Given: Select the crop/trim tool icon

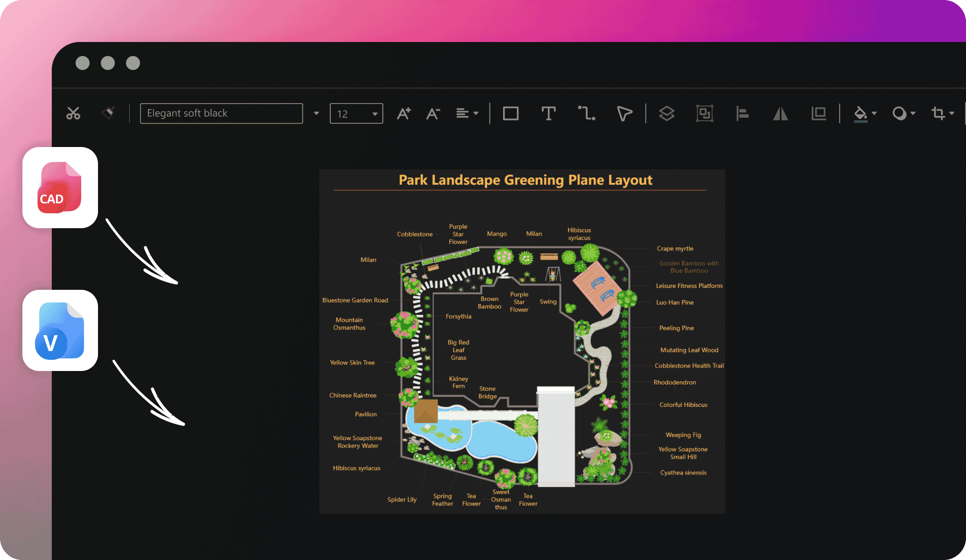Looking at the screenshot, I should pyautogui.click(x=938, y=112).
